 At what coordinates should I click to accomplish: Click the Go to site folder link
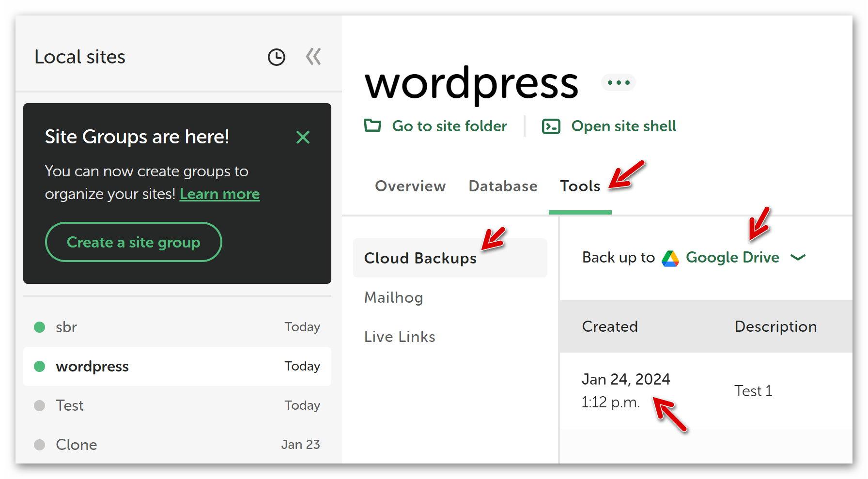[x=449, y=126]
